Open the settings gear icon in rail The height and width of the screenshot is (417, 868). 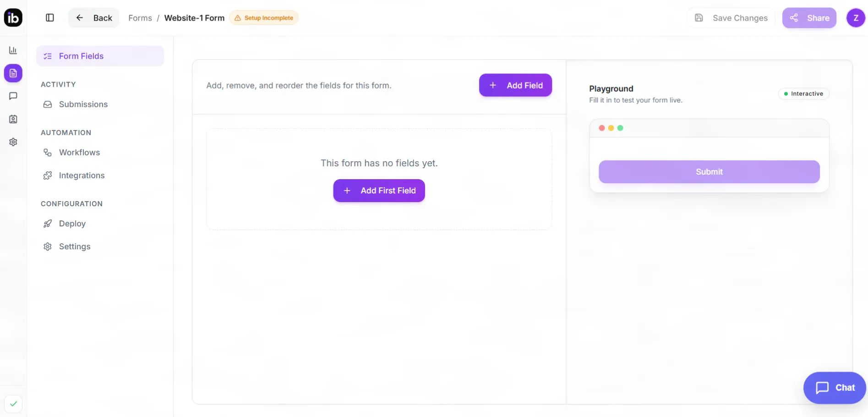click(x=13, y=142)
